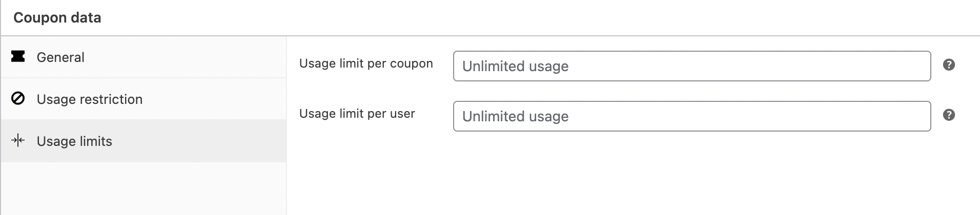Screen dimensions: 980x215
Task: Click 'Unlimited usage' placeholder in per user field
Action: point(515,117)
